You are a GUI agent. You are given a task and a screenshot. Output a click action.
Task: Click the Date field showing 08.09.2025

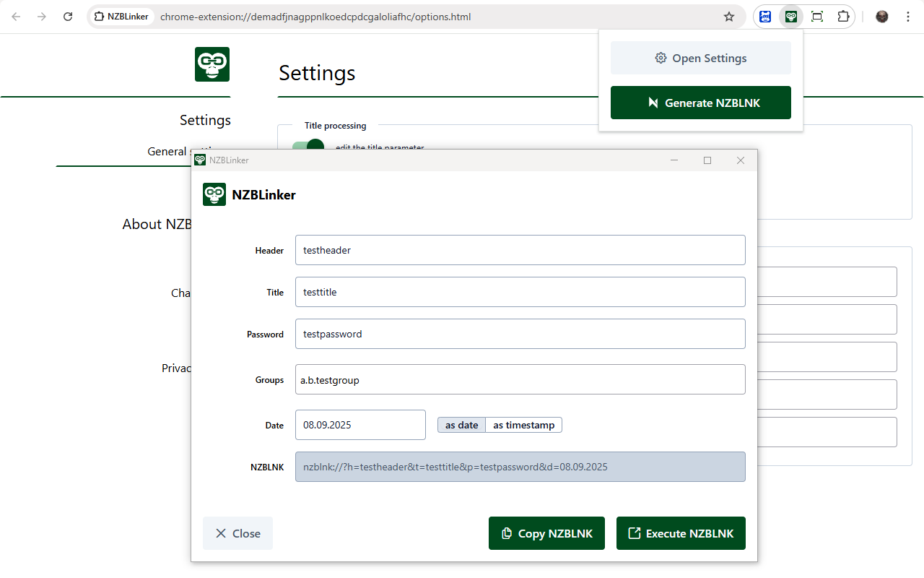359,425
